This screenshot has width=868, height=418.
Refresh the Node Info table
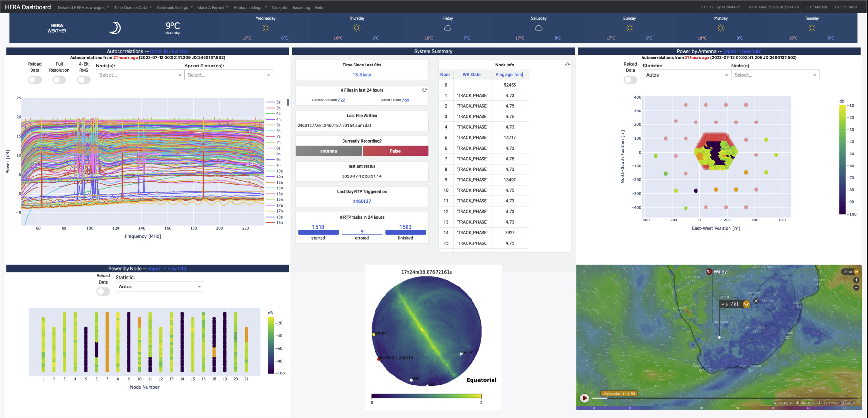[x=567, y=65]
